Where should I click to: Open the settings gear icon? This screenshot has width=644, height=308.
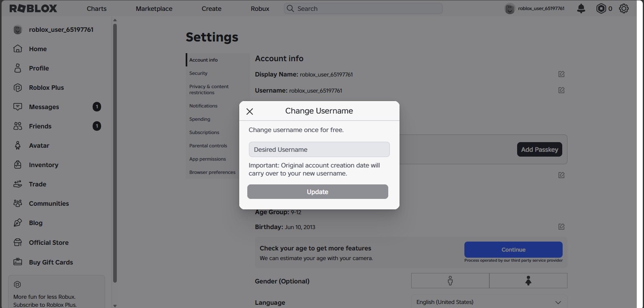pyautogui.click(x=624, y=8)
